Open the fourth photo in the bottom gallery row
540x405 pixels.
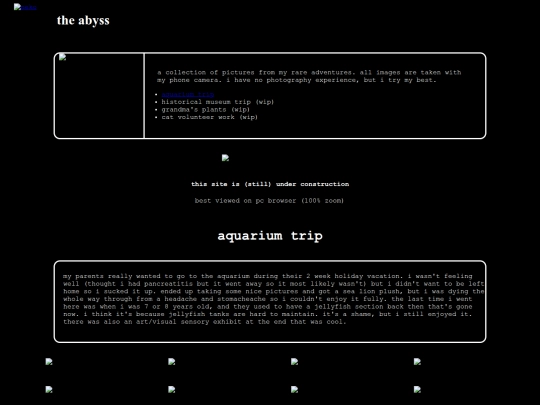click(417, 390)
